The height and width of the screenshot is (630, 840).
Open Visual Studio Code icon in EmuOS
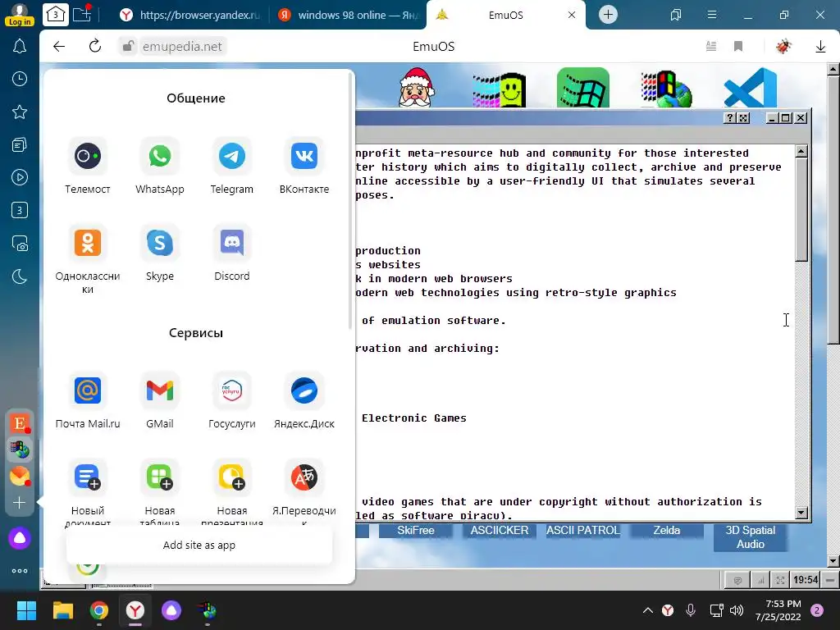pyautogui.click(x=750, y=88)
